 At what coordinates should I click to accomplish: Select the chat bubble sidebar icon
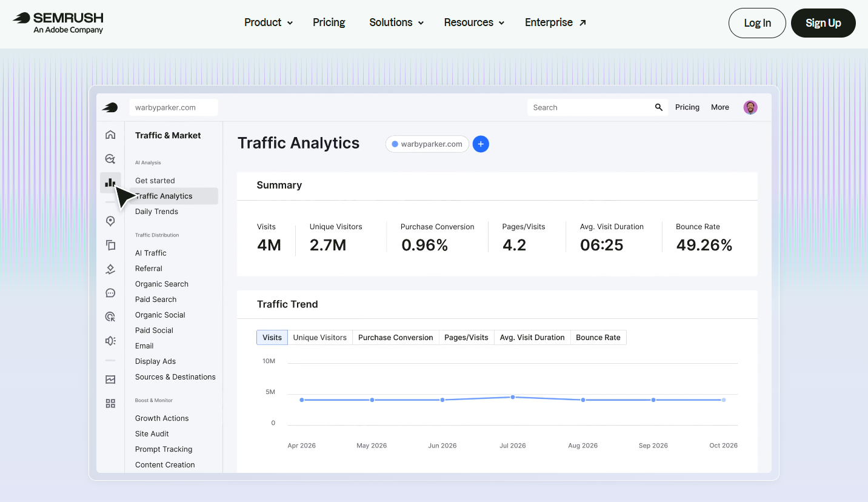[110, 293]
